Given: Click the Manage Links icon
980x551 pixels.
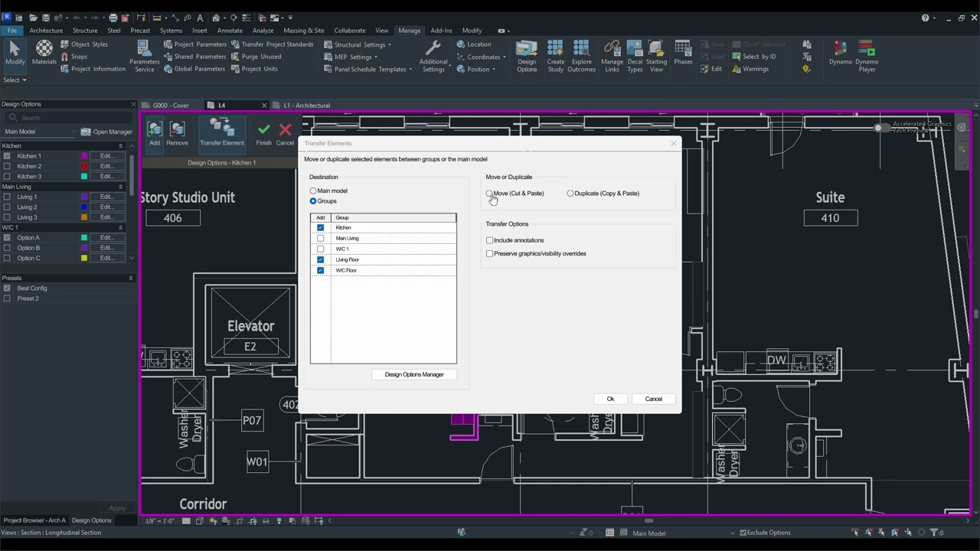Looking at the screenshot, I should pos(612,56).
